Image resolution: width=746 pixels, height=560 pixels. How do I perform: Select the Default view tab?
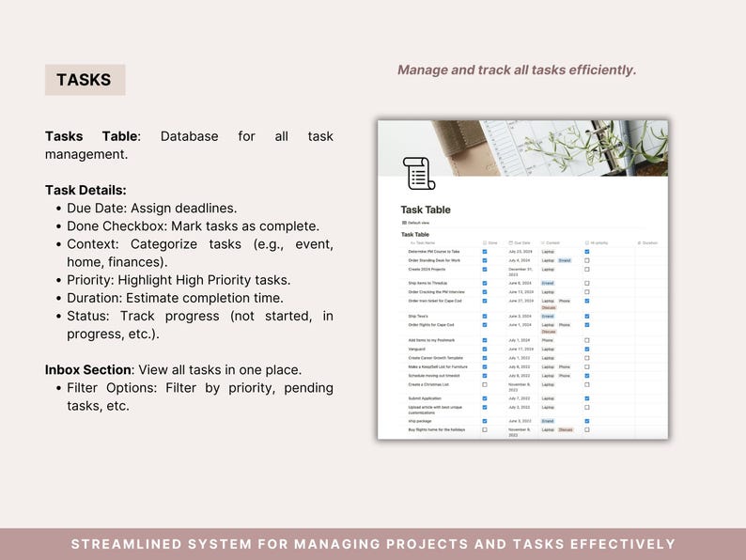click(x=416, y=223)
